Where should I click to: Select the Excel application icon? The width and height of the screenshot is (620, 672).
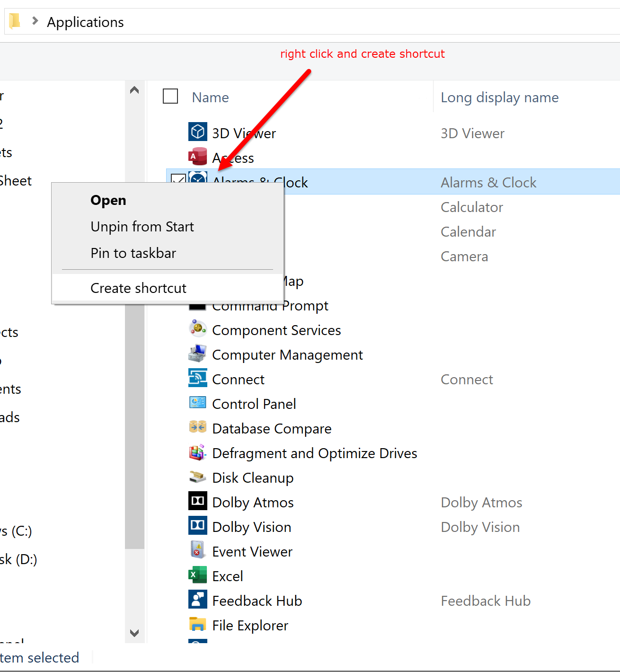pyautogui.click(x=197, y=575)
